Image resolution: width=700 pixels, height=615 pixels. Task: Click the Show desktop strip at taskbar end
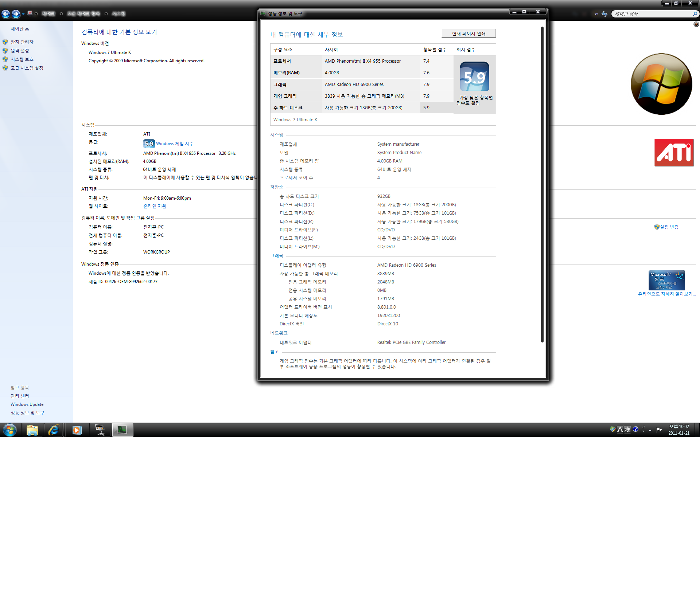tap(697, 430)
